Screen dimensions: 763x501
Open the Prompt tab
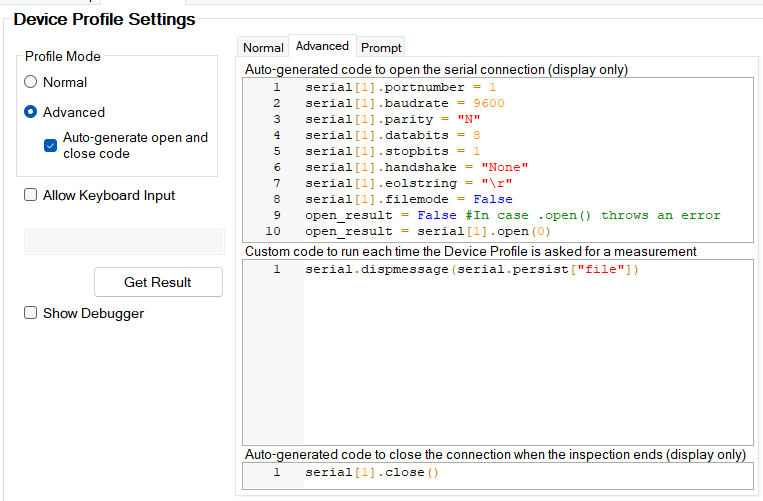(x=381, y=47)
